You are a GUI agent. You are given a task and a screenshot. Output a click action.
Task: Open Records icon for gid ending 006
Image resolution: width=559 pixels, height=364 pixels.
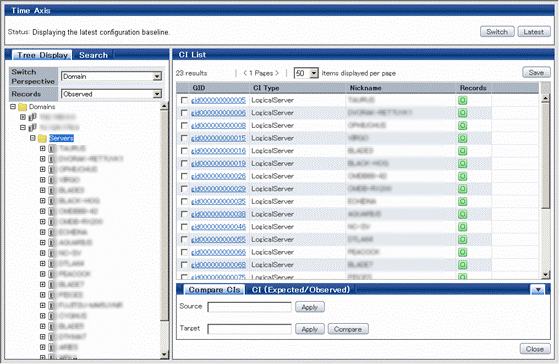[x=462, y=113]
